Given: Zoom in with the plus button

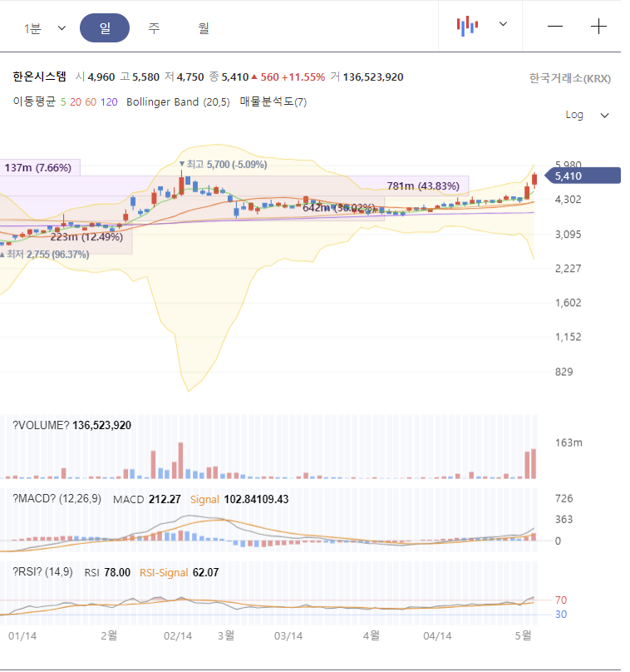Looking at the screenshot, I should [598, 27].
